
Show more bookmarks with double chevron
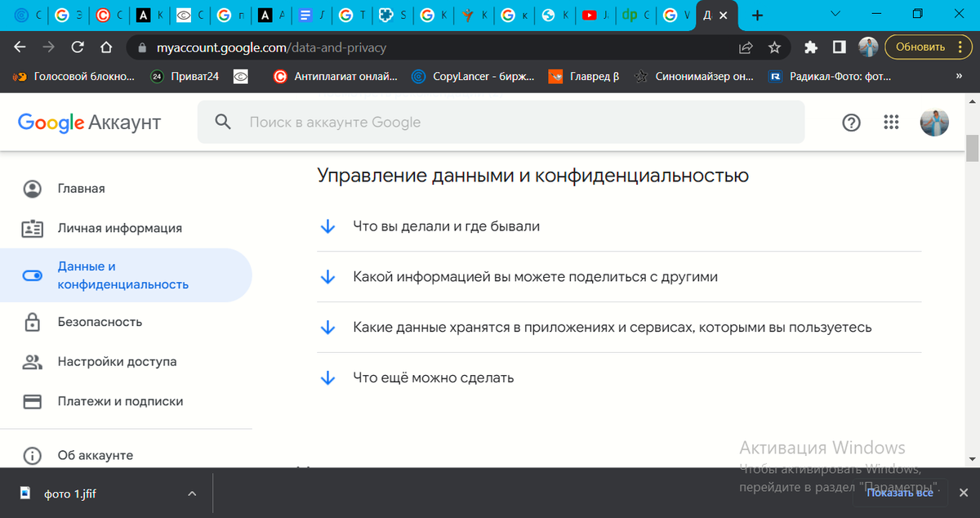[x=959, y=77]
